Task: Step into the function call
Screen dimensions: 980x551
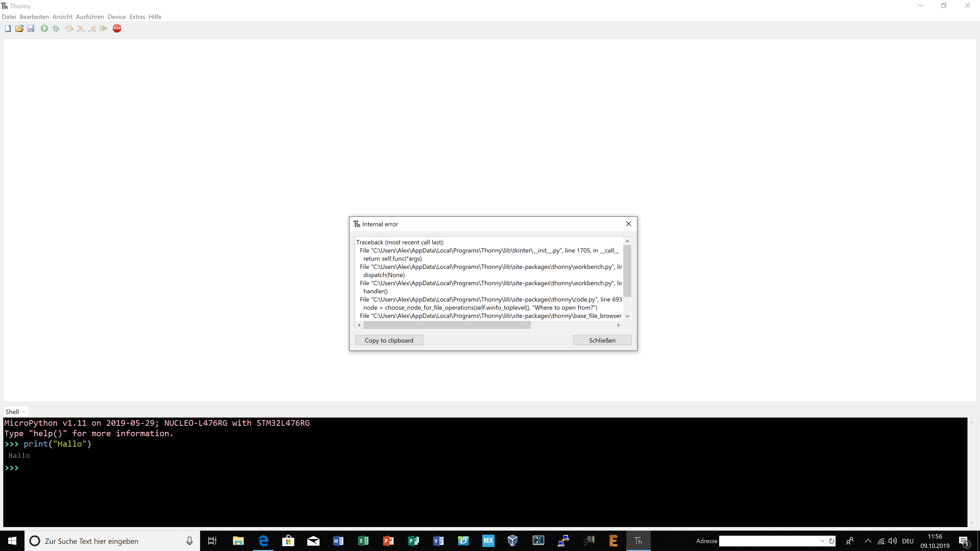Action: 81,28
